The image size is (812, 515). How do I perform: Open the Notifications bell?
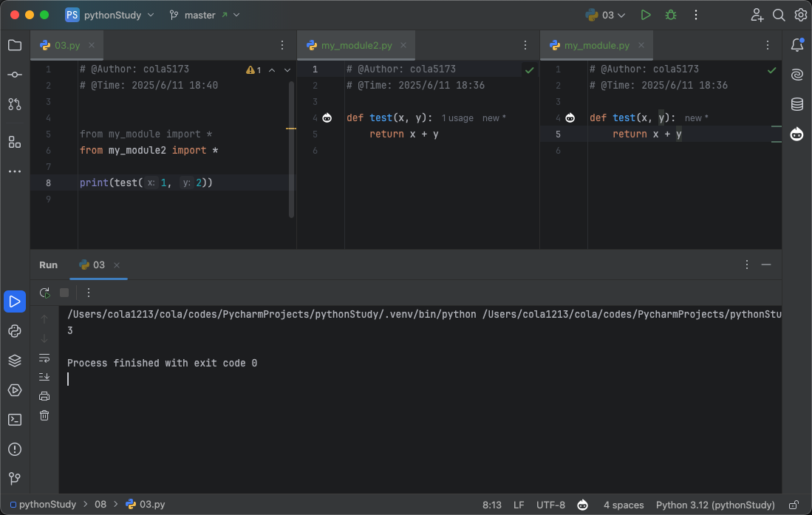tap(797, 45)
